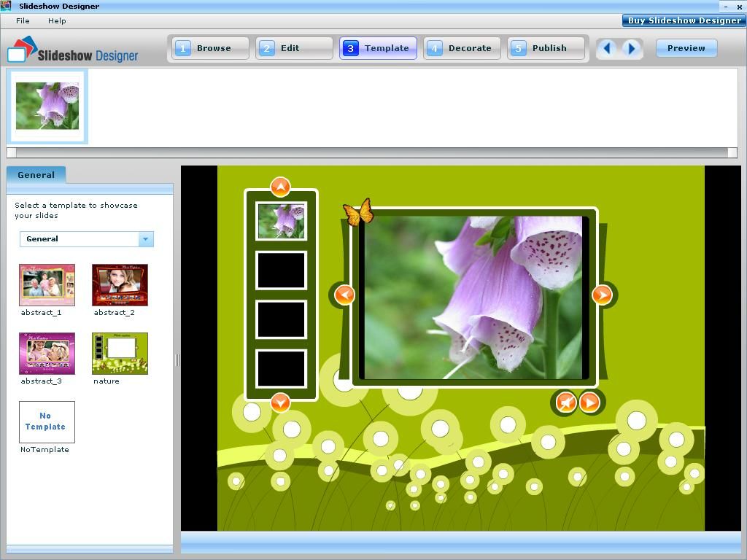Screen dimensions: 747x560
Task: Go to previous slide with left orange arrow
Action: click(344, 295)
